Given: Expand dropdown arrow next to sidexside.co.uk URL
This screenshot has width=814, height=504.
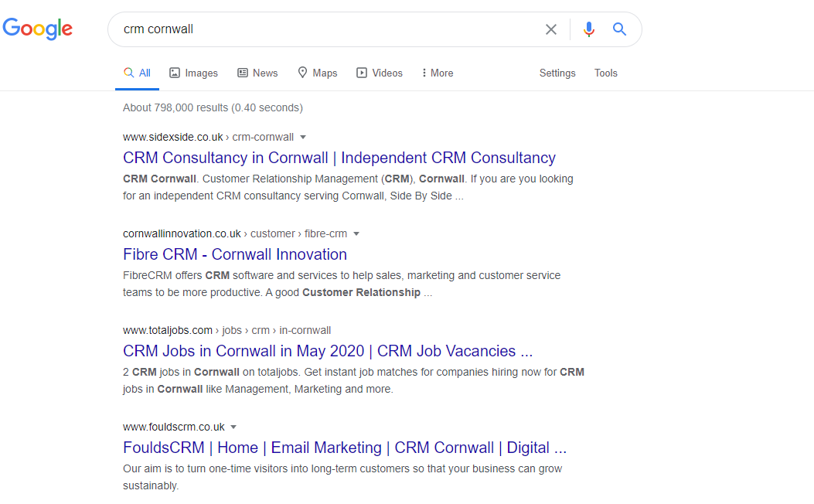Looking at the screenshot, I should (303, 137).
